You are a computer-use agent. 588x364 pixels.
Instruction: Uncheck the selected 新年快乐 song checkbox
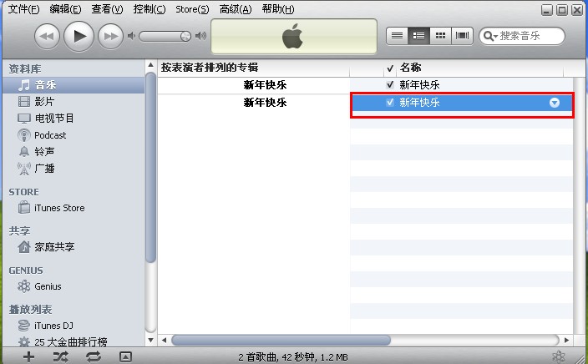390,103
